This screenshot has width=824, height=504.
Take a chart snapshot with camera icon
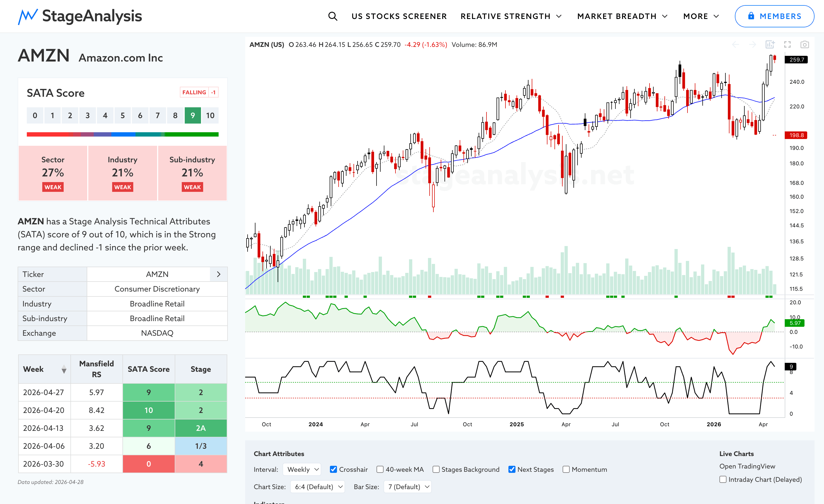pos(804,44)
